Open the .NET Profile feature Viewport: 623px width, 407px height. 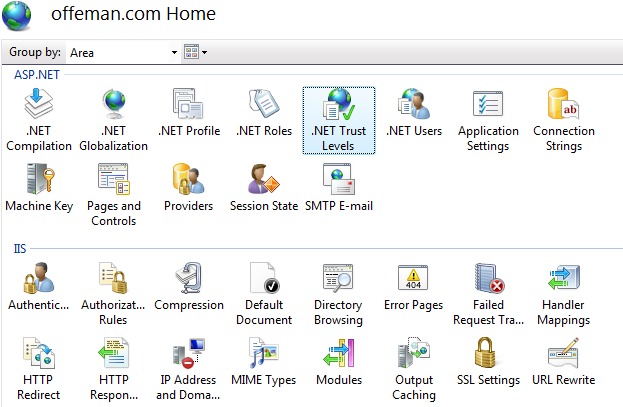[x=188, y=113]
